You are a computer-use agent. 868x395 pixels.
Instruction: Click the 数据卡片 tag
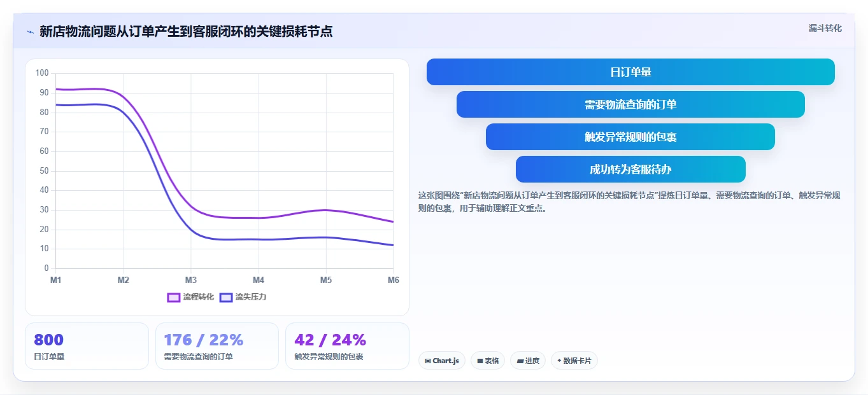[x=574, y=361]
